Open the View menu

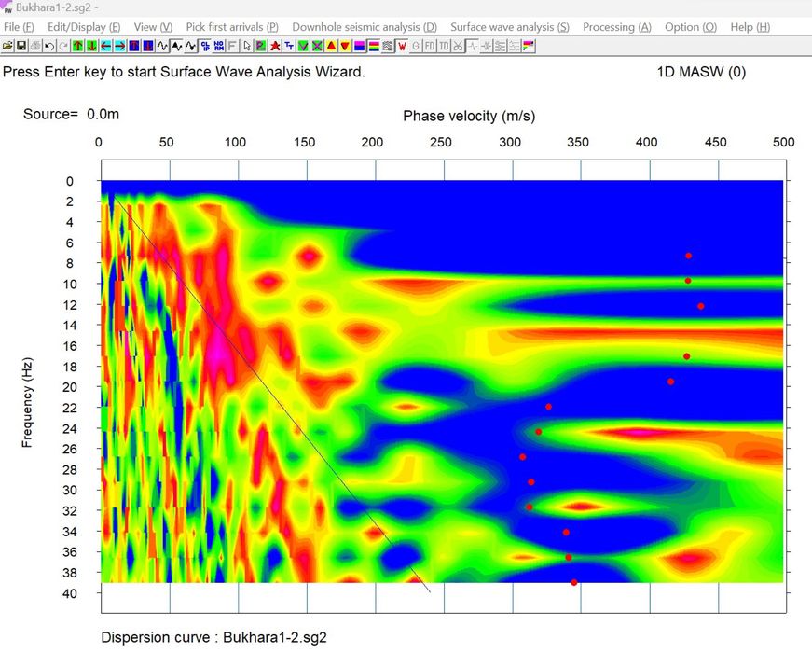coord(153,27)
